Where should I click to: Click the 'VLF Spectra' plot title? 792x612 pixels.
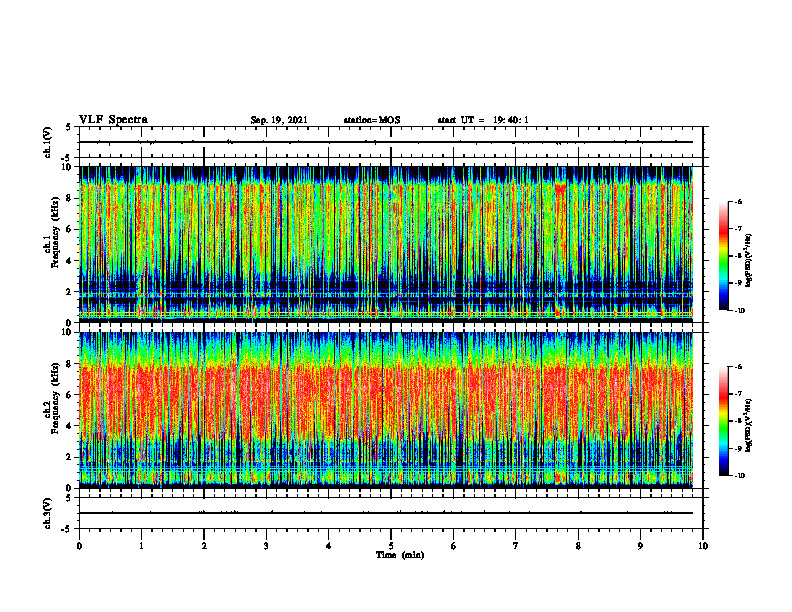(113, 120)
